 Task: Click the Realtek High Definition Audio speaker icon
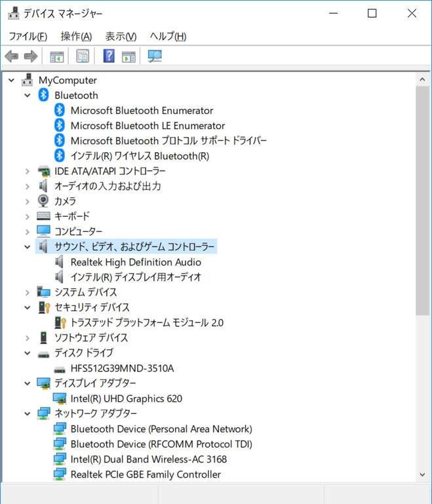point(59,262)
